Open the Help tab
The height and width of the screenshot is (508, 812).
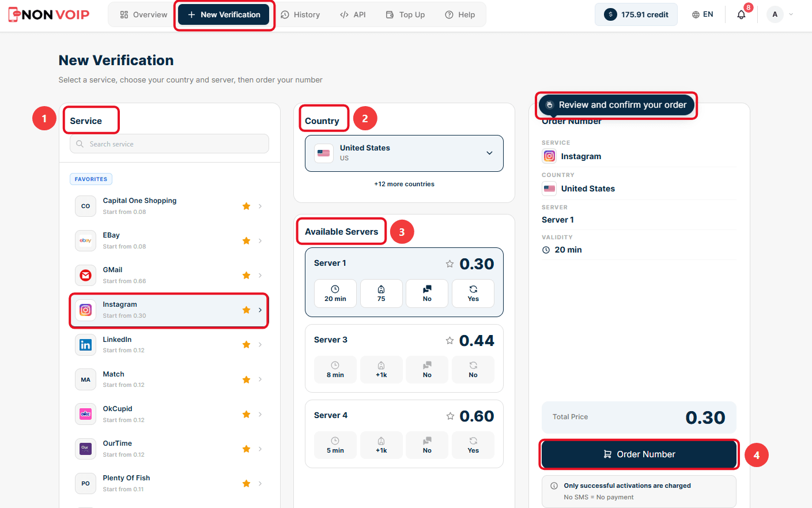pos(460,14)
